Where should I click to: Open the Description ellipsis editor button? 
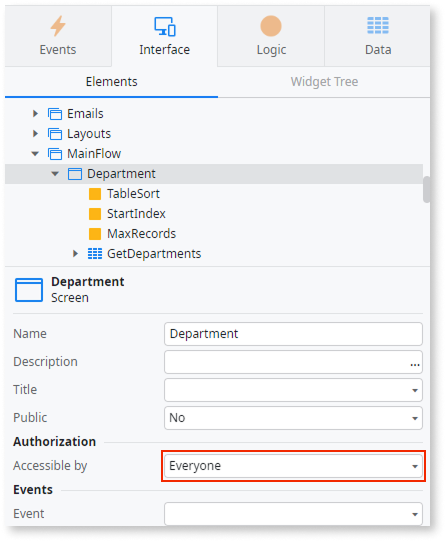(x=415, y=364)
